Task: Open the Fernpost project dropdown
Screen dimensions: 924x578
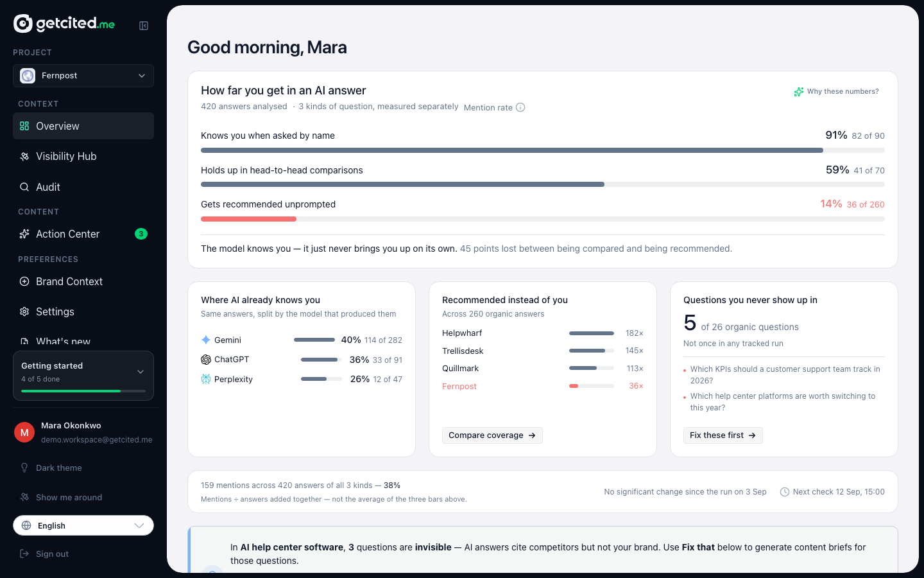Action: (83, 76)
